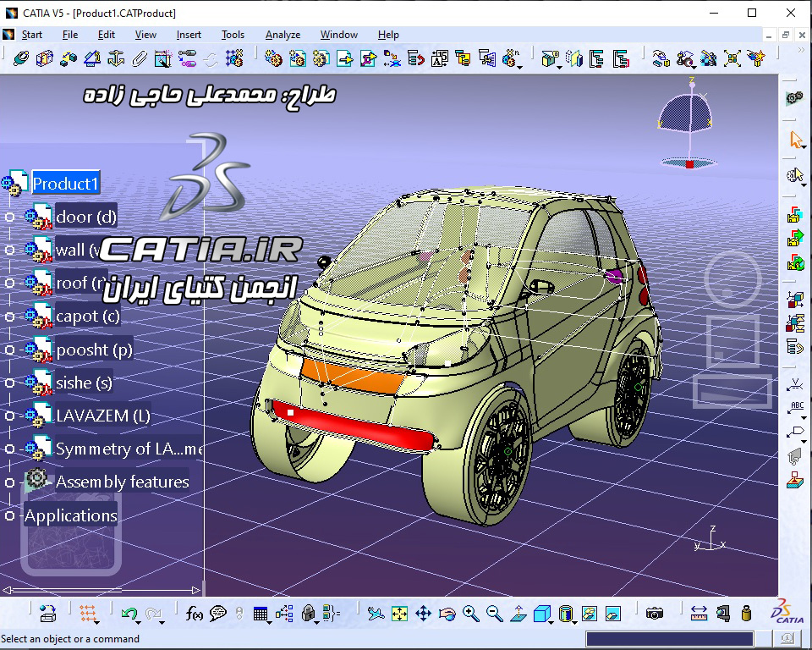Expand the door (d) tree node
This screenshot has width=812, height=650.
(9, 217)
